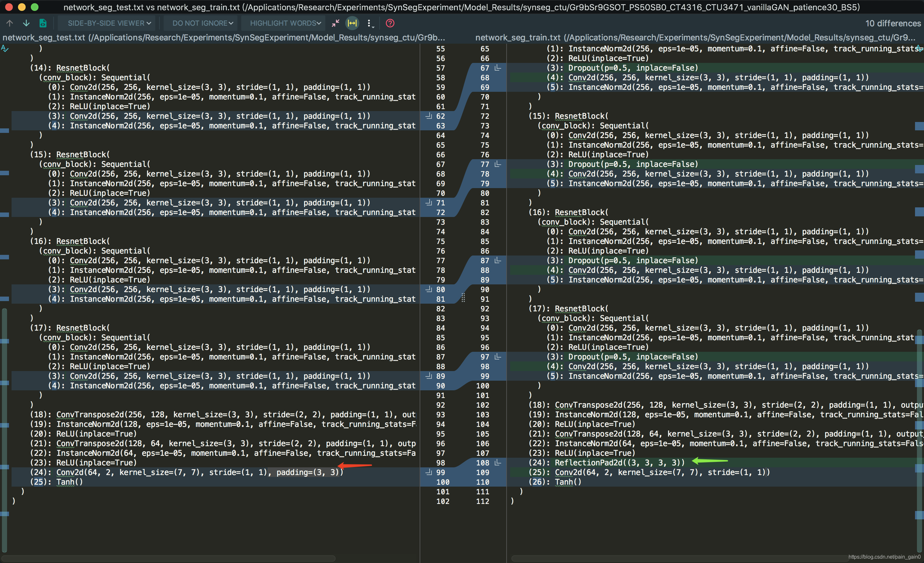Click the green file document icon in the toolbar
The width and height of the screenshot is (924, 563).
[x=43, y=23]
